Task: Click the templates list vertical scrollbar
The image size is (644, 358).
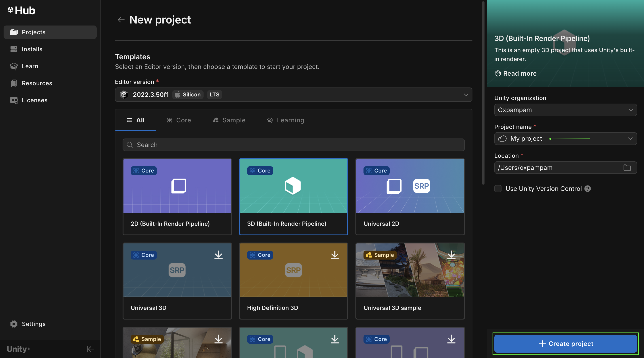Action: [483, 92]
